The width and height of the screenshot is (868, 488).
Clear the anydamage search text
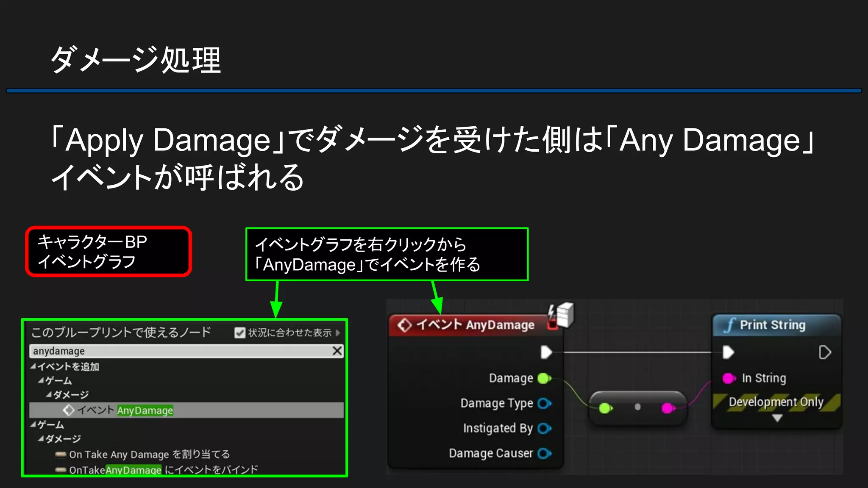(x=337, y=351)
